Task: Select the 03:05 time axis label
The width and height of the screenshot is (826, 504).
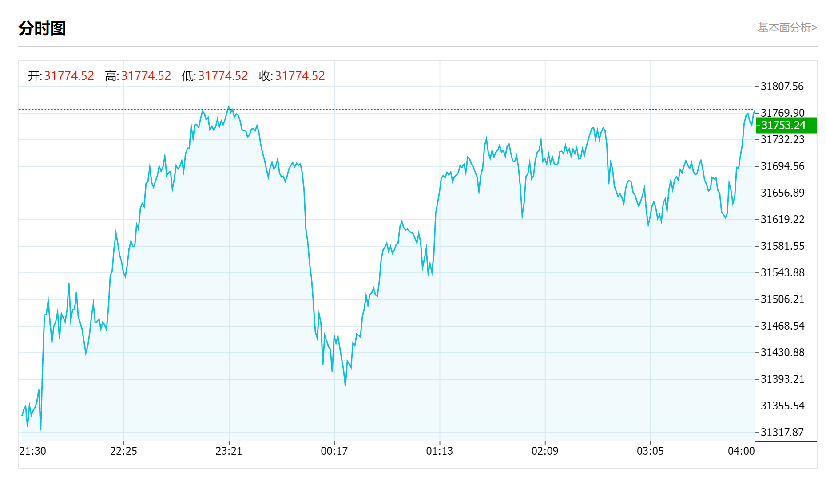Action: click(650, 451)
